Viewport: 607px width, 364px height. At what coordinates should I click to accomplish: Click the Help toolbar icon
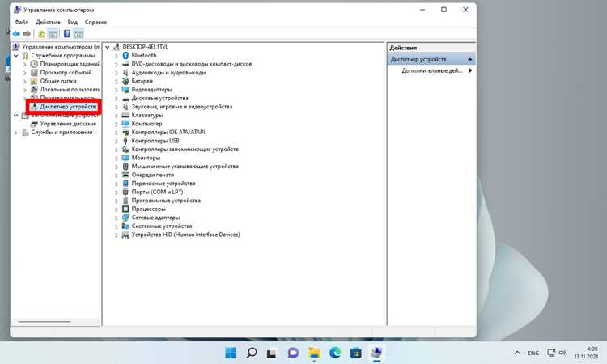point(67,34)
